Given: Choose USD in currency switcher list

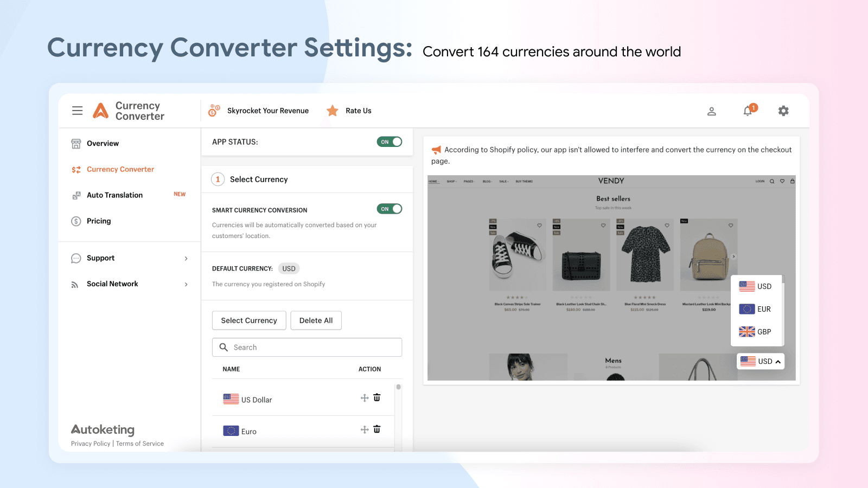Looking at the screenshot, I should 756,286.
